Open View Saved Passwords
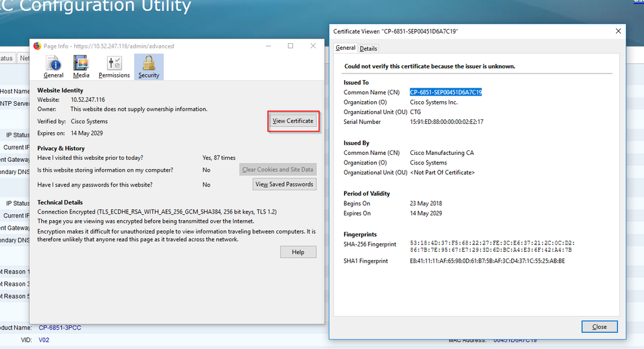The width and height of the screenshot is (644, 349). click(x=284, y=184)
